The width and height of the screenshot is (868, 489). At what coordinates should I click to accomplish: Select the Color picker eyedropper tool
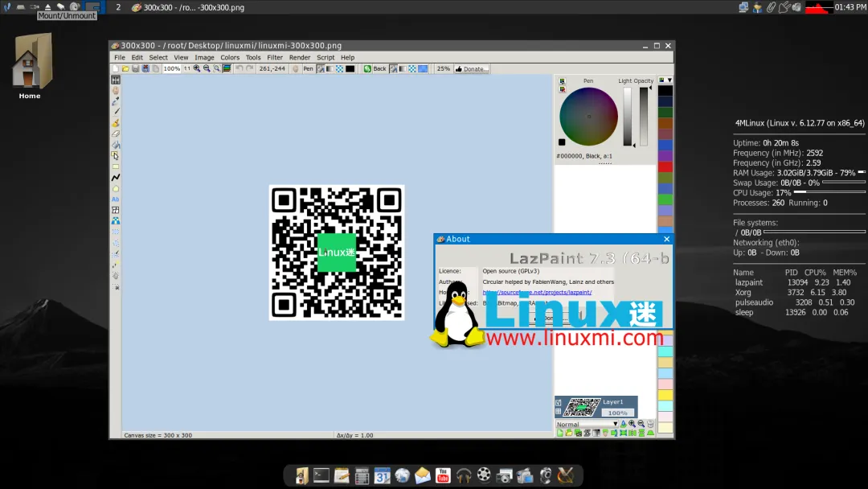(116, 101)
